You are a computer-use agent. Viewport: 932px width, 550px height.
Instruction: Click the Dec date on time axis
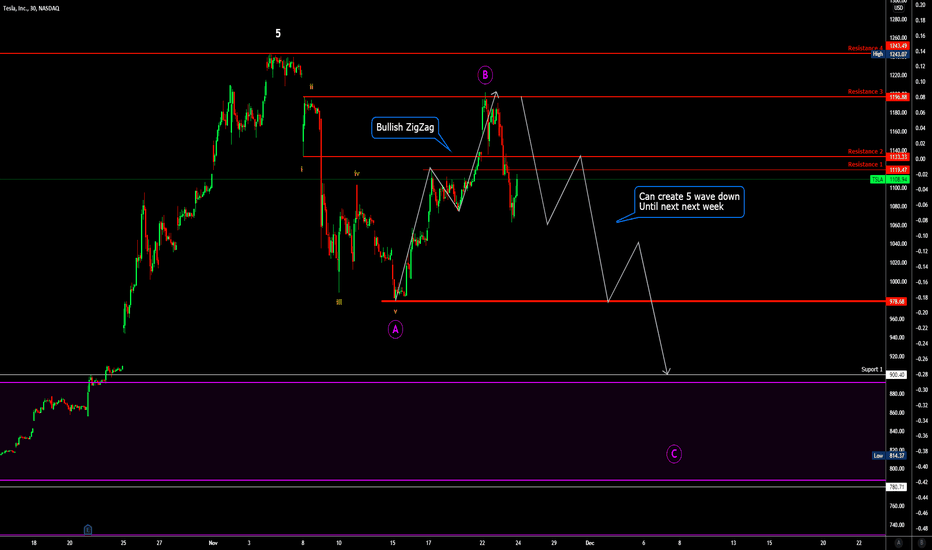click(590, 543)
